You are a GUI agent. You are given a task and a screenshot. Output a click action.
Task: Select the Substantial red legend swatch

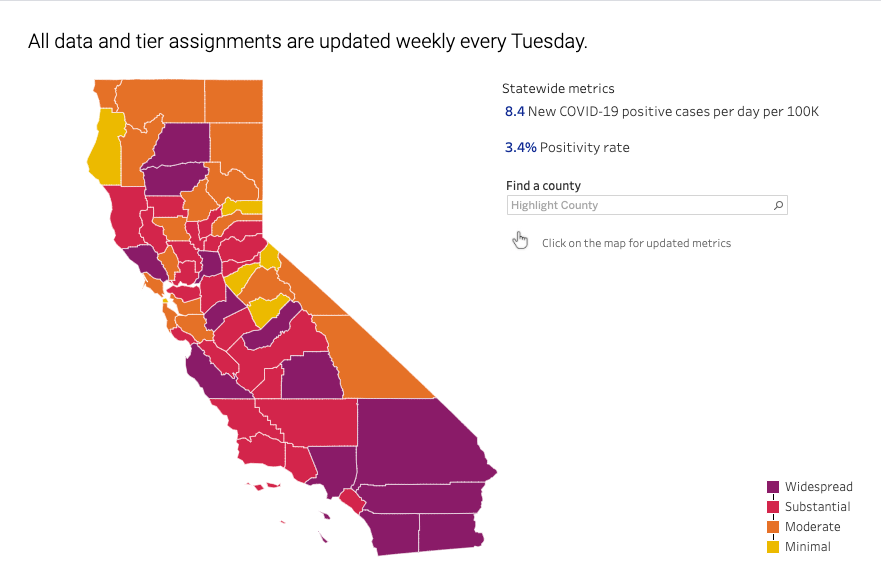click(x=773, y=507)
